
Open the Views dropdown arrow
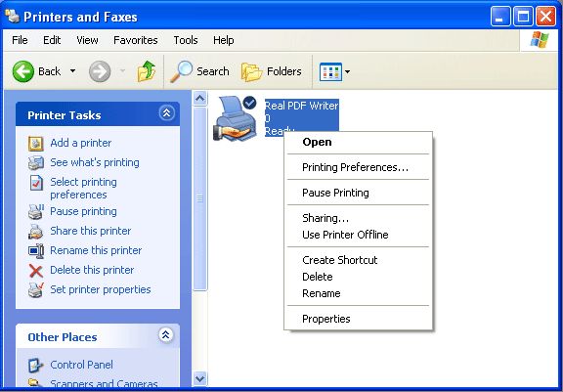(x=347, y=71)
